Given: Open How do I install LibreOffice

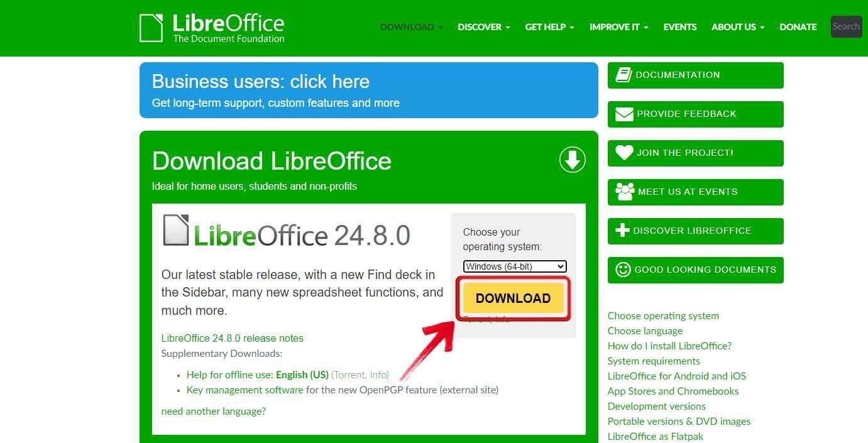Looking at the screenshot, I should tap(669, 346).
